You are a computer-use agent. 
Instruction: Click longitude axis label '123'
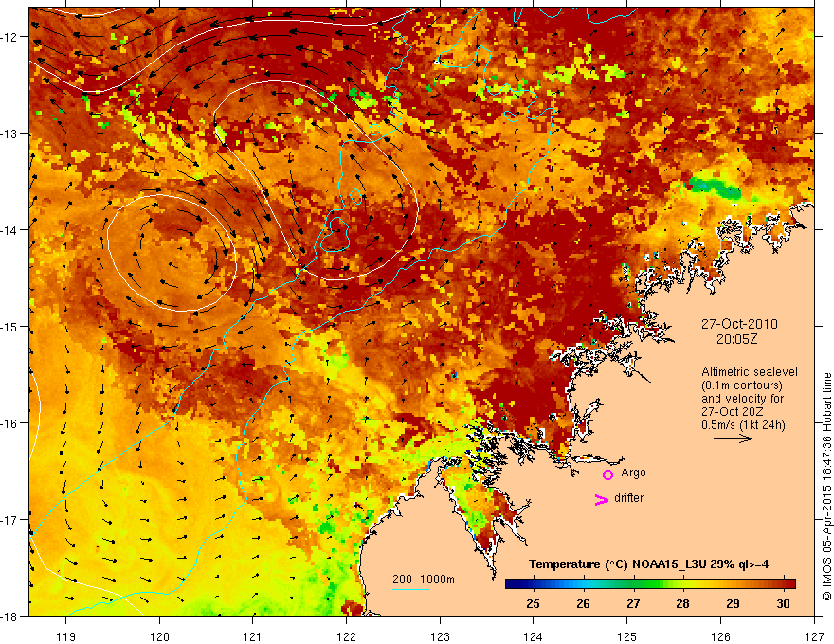(440, 636)
